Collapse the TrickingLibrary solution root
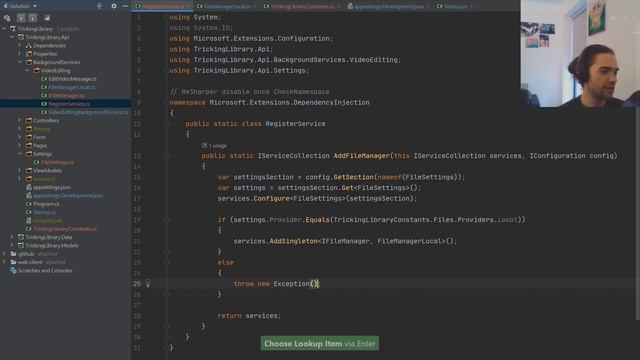 click(x=4, y=29)
